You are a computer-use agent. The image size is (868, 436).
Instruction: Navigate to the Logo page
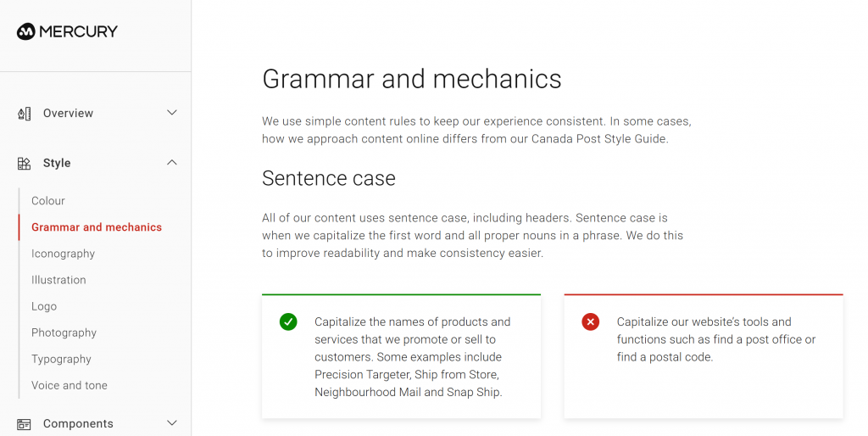click(x=44, y=306)
